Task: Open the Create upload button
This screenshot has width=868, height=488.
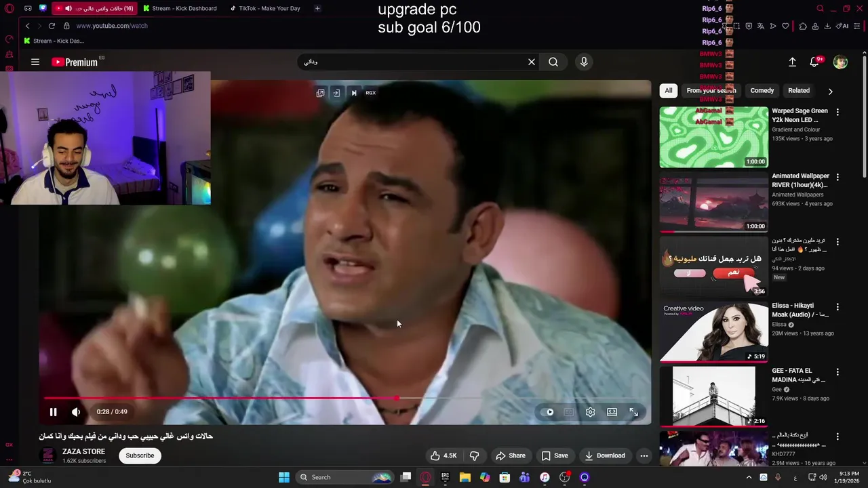Action: (x=792, y=62)
